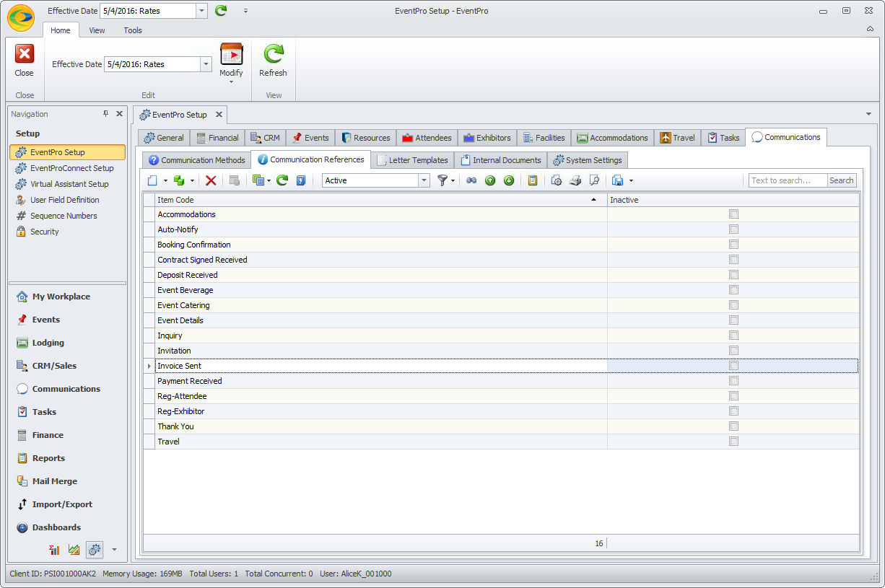Click the save/export disk icon in grid toolbar

pyautogui.click(x=618, y=180)
